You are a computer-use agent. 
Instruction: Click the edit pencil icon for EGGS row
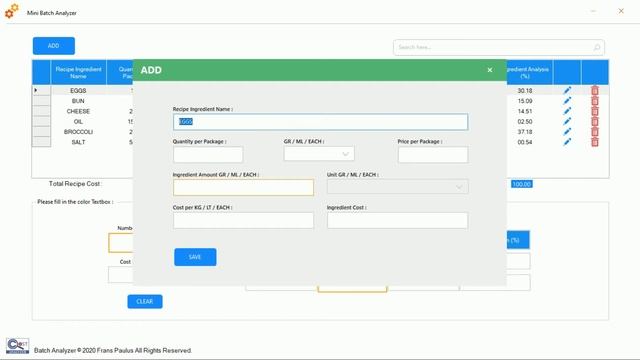[567, 90]
